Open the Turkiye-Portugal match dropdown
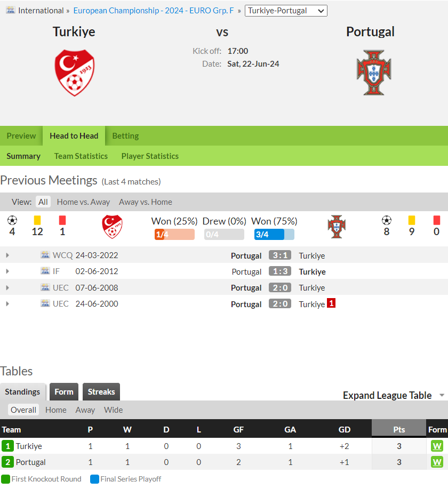448x489 pixels. coord(286,11)
